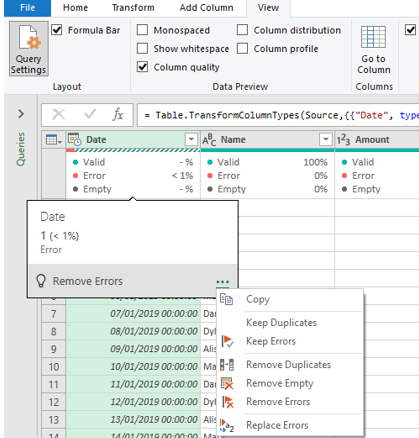Open the Date column filter dropdown

[x=191, y=139]
